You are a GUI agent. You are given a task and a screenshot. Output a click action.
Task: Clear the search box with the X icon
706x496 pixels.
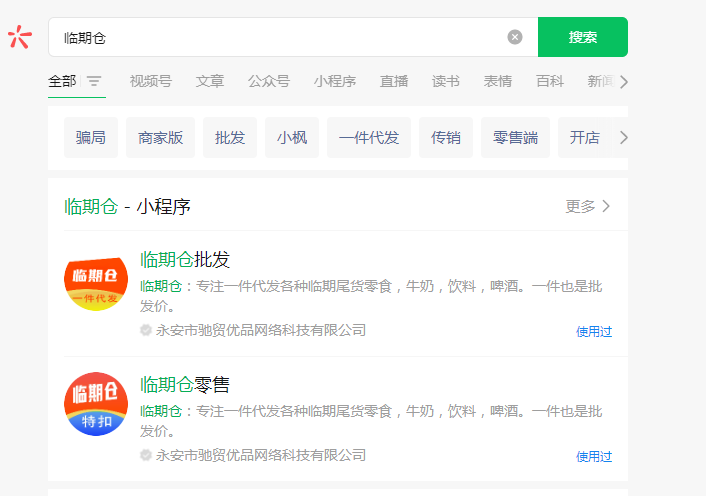pos(515,37)
